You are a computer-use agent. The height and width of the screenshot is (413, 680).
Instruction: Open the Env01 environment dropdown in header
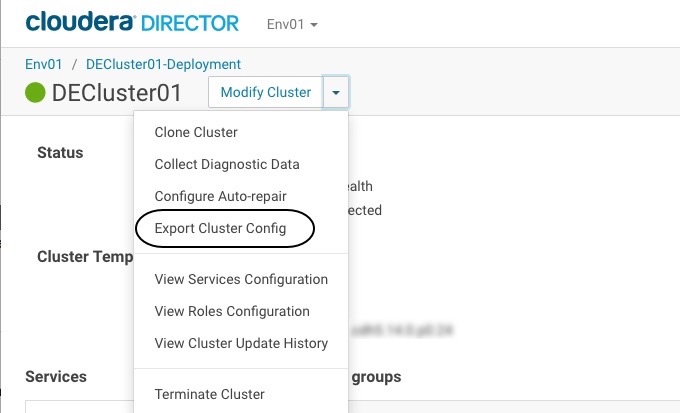click(291, 23)
